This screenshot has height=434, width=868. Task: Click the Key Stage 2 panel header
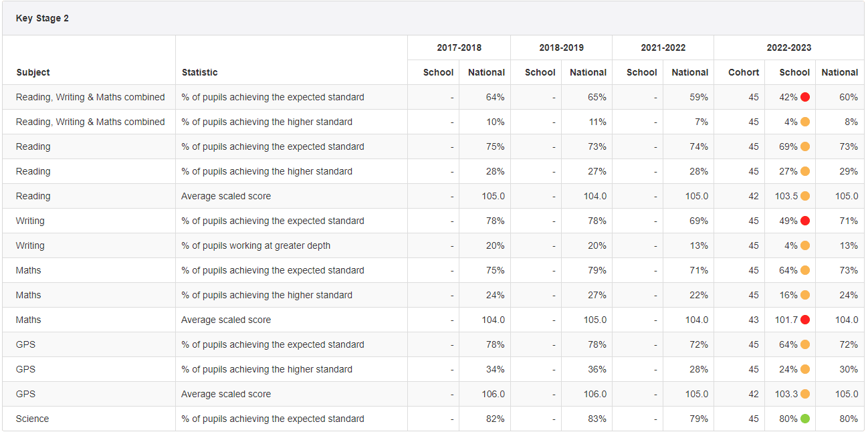[x=43, y=18]
